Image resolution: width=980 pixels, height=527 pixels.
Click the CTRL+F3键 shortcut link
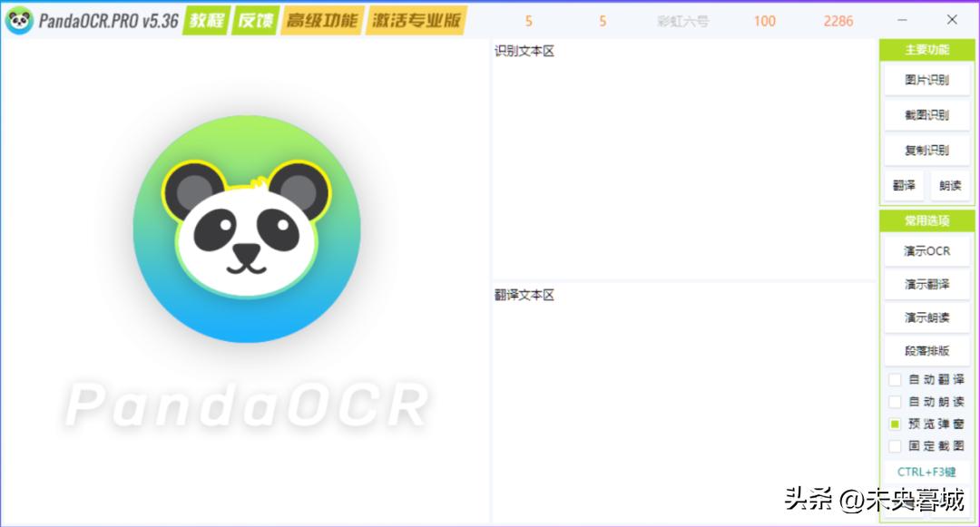[927, 471]
